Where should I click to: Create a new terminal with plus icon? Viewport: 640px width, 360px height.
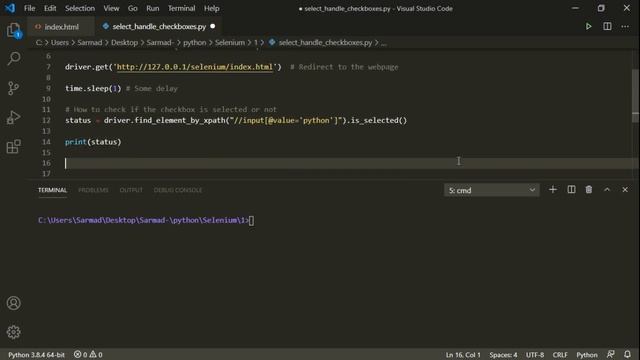tap(553, 190)
